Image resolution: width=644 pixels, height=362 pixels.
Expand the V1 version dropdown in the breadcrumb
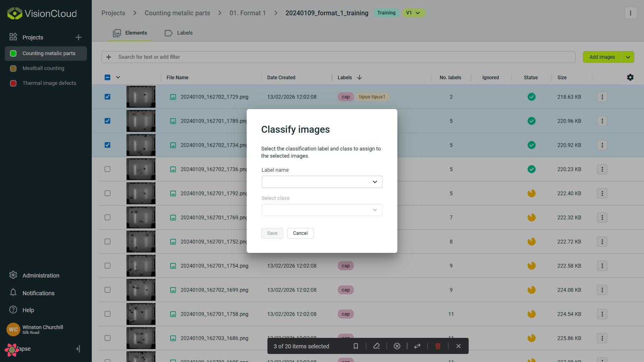414,13
